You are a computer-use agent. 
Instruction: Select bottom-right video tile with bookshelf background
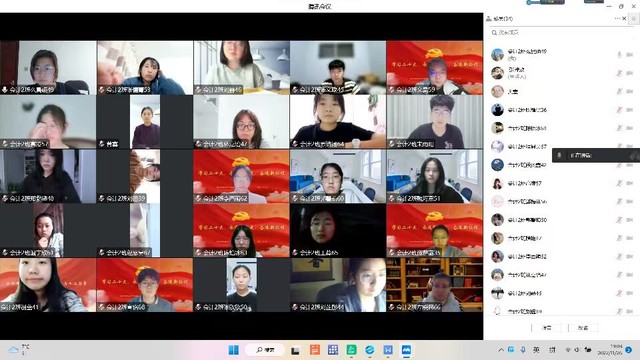435,285
